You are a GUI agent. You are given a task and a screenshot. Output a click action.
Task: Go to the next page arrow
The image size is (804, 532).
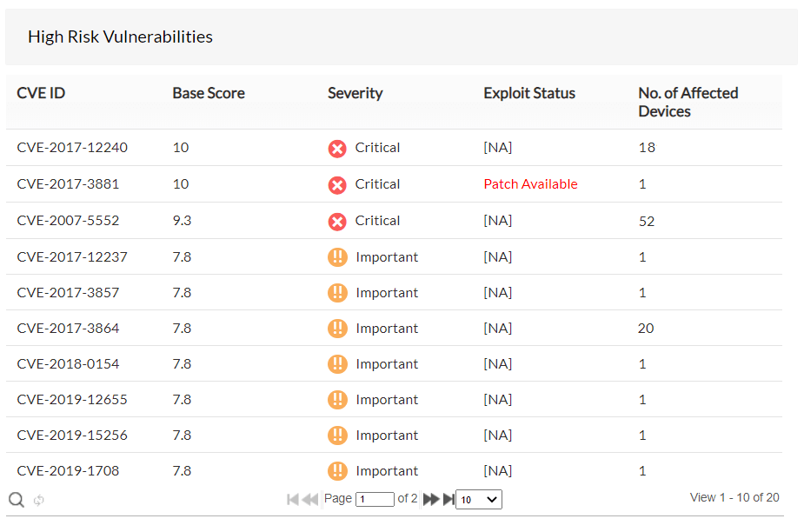coord(431,499)
